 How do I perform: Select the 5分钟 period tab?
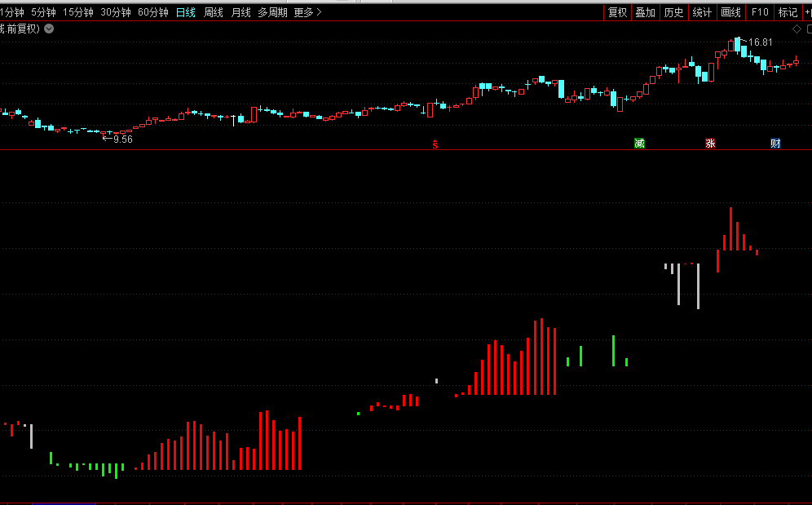(43, 12)
